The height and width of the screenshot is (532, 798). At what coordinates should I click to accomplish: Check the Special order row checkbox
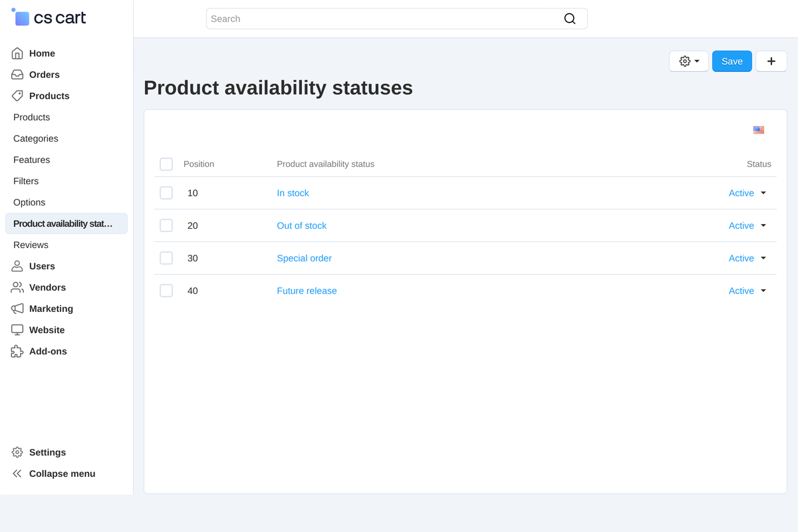click(x=166, y=258)
